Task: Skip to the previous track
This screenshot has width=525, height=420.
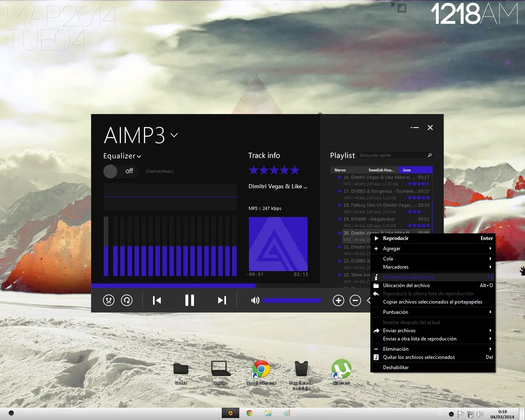Action: [x=157, y=301]
